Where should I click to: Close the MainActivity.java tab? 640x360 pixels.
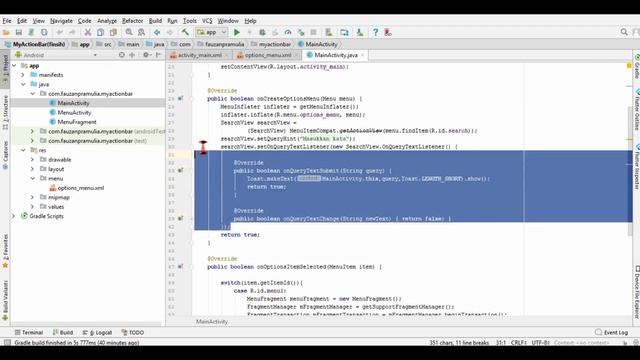pos(362,55)
